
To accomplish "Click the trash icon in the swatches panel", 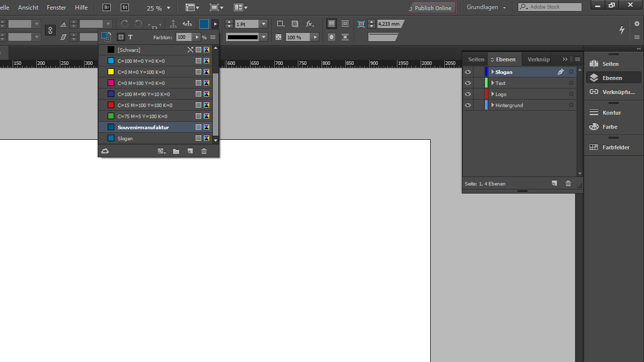I will (x=204, y=151).
